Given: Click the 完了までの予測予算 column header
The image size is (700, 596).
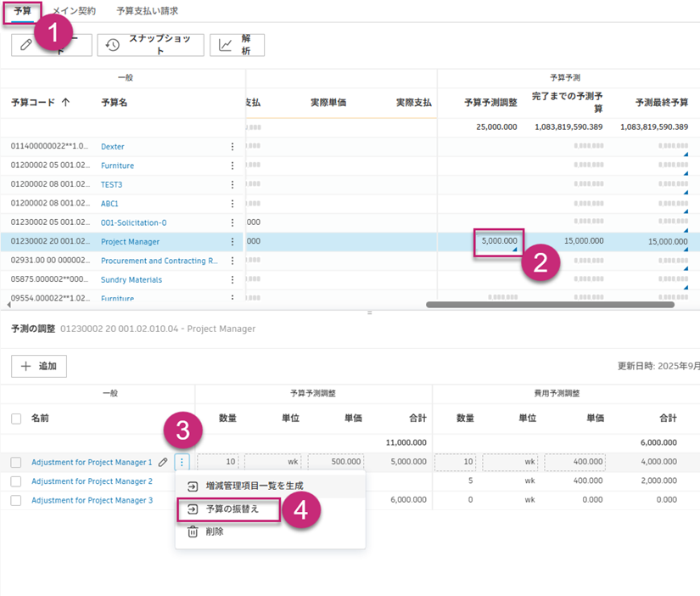Looking at the screenshot, I should click(x=567, y=103).
